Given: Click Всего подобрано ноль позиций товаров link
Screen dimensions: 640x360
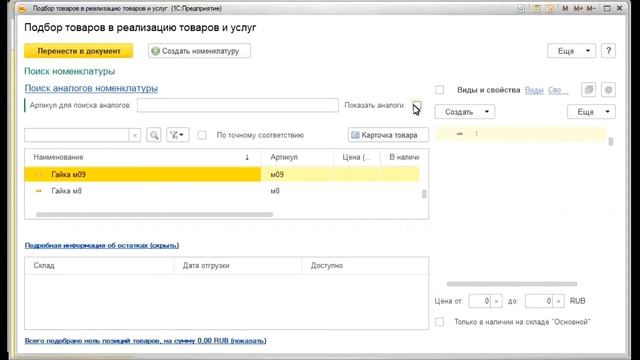Looking at the screenshot, I should pyautogui.click(x=145, y=340).
